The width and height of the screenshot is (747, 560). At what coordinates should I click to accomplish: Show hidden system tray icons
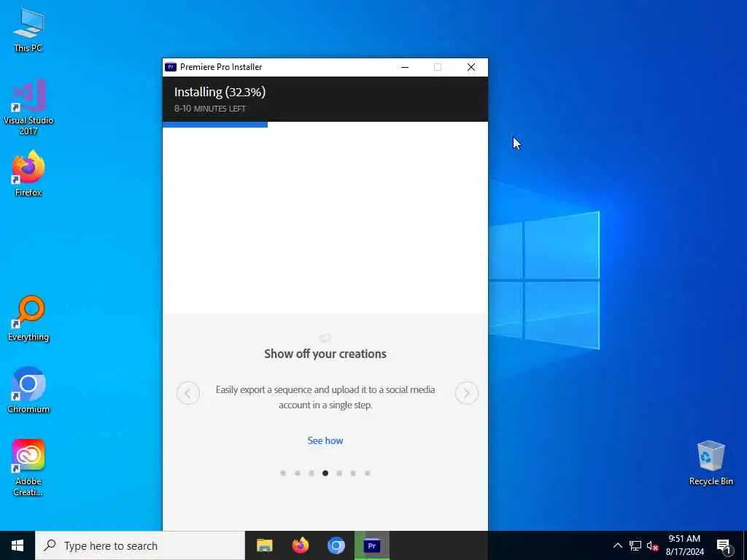tap(617, 545)
